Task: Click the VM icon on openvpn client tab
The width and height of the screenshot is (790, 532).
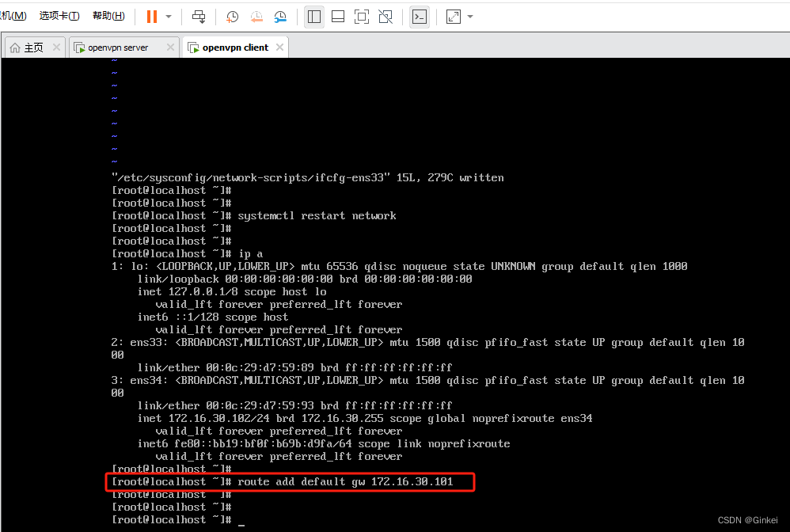Action: point(193,47)
